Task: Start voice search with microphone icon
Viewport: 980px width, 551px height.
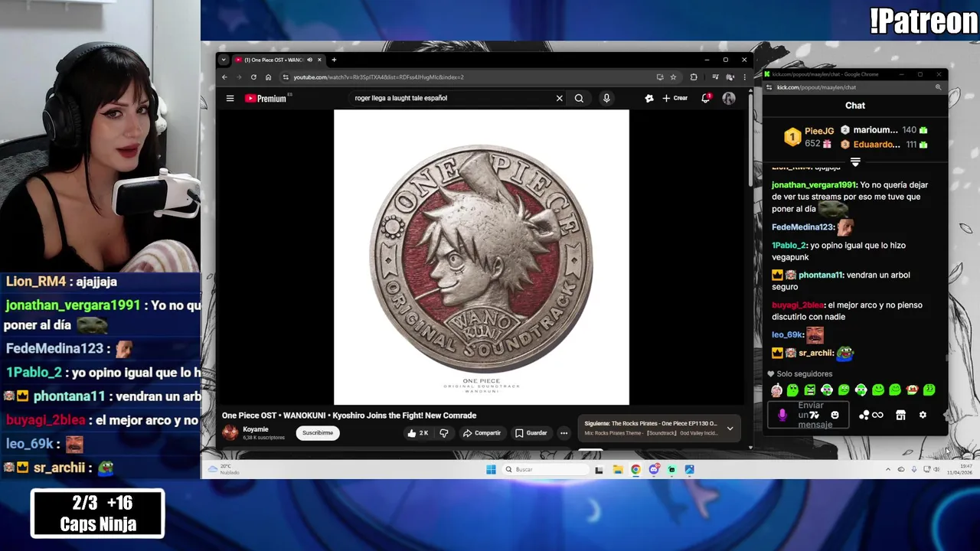Action: pyautogui.click(x=606, y=98)
